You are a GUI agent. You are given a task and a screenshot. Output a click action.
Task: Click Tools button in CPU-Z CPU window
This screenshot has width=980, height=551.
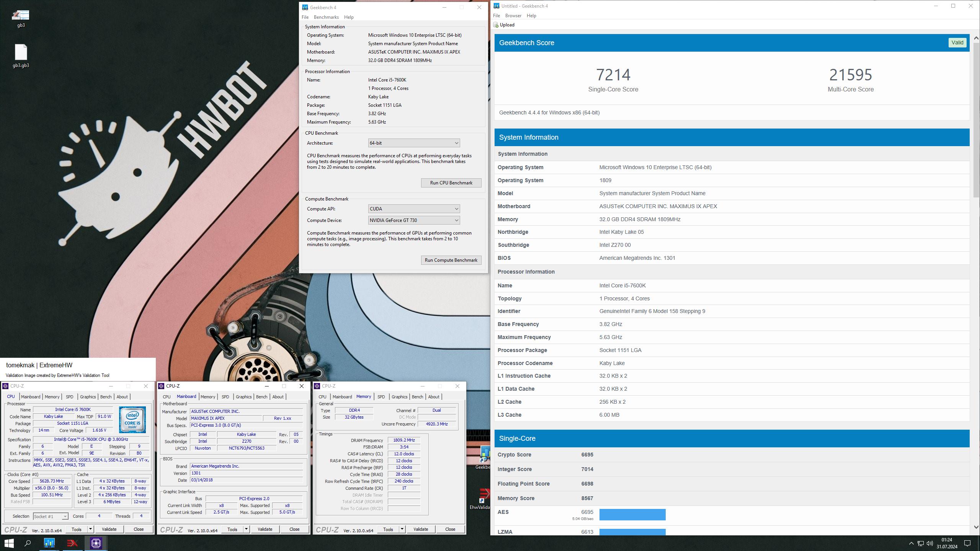click(x=77, y=529)
